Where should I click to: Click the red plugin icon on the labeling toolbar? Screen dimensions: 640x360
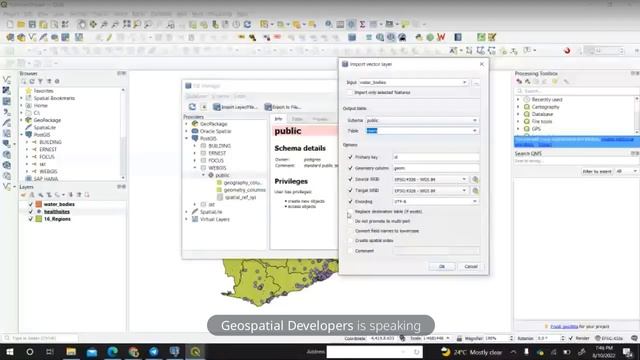coord(567,51)
